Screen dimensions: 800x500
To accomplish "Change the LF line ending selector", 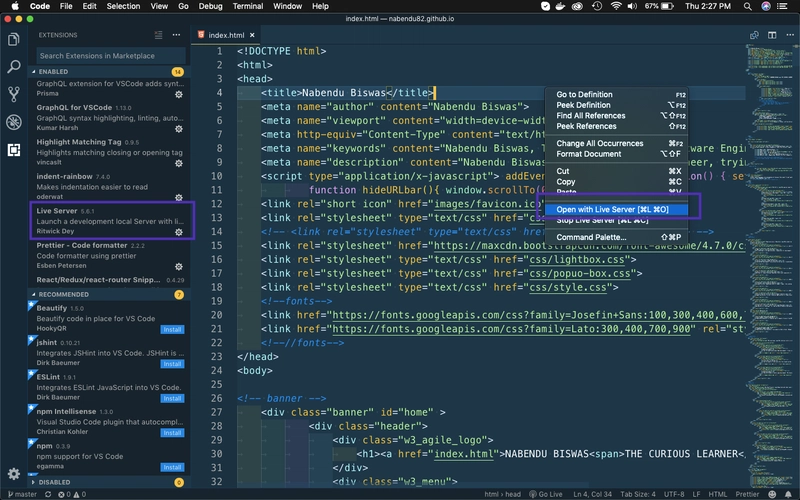I will click(696, 494).
